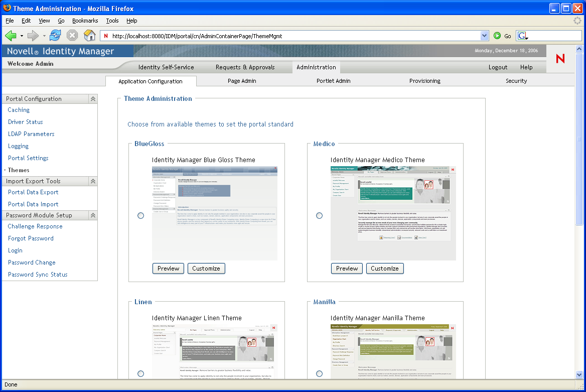Click the site favicon in address bar
The height and width of the screenshot is (392, 586).
tap(106, 36)
